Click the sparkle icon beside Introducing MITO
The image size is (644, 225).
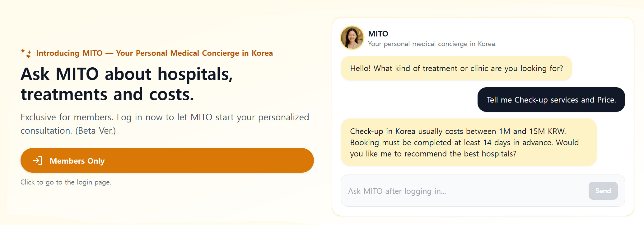[26, 53]
